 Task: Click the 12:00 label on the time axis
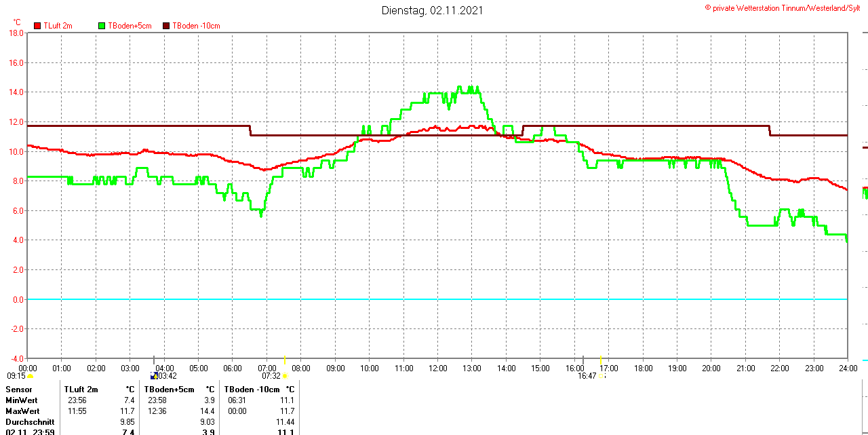point(437,368)
